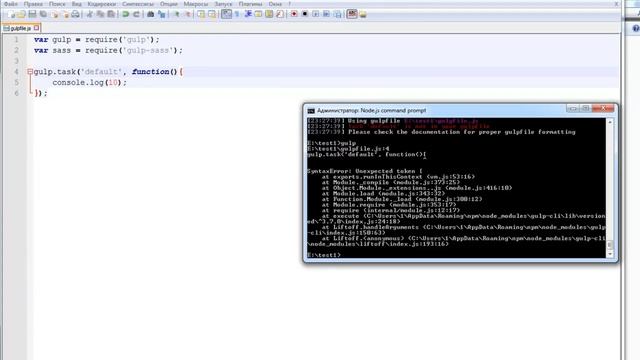Open the Макросы menu
Screen dimensions: 640x360
[x=196, y=4]
